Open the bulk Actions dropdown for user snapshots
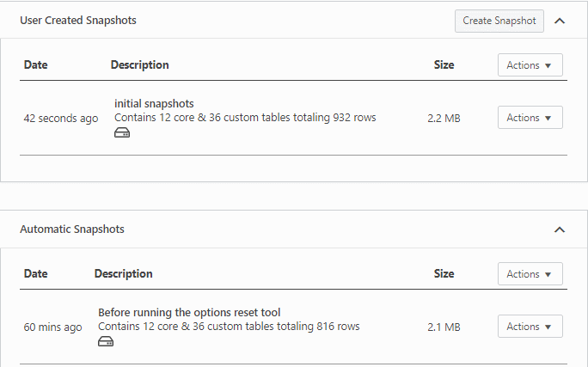 point(530,65)
